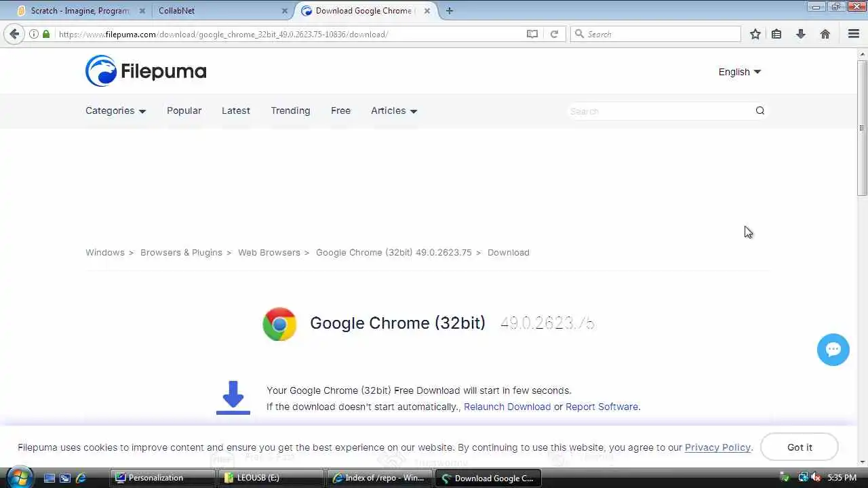This screenshot has height=488, width=868.
Task: Click the browser address bar URL
Action: [224, 34]
